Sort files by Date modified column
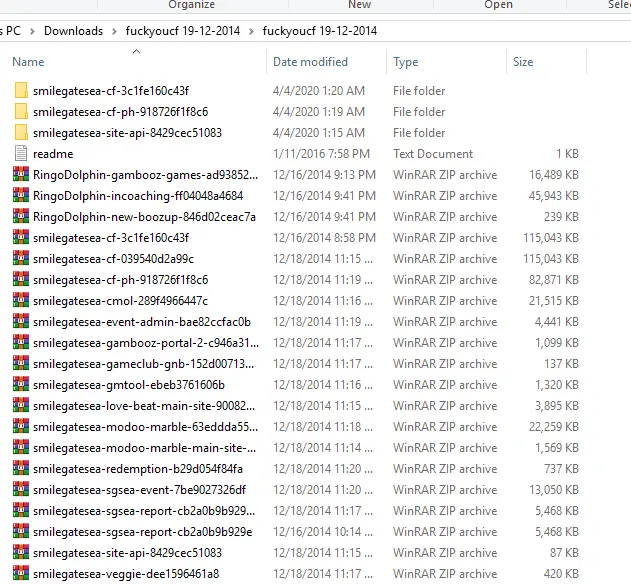Image resolution: width=631 pixels, height=585 pixels. 310,62
